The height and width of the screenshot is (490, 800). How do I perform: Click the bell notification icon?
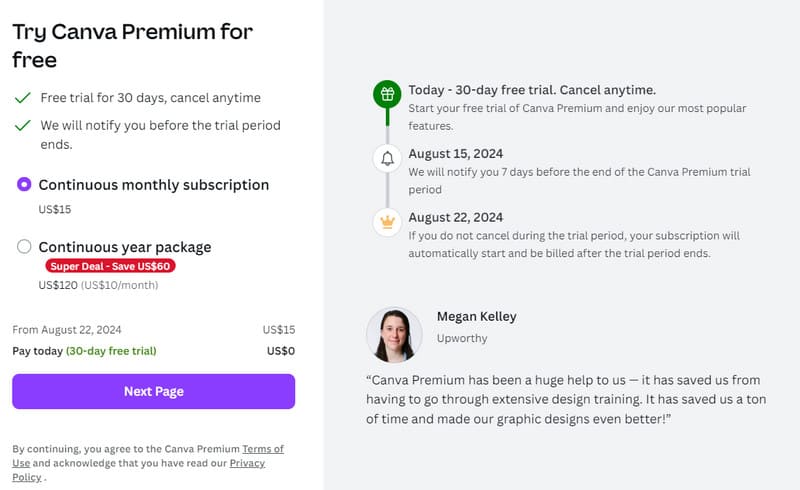click(386, 159)
